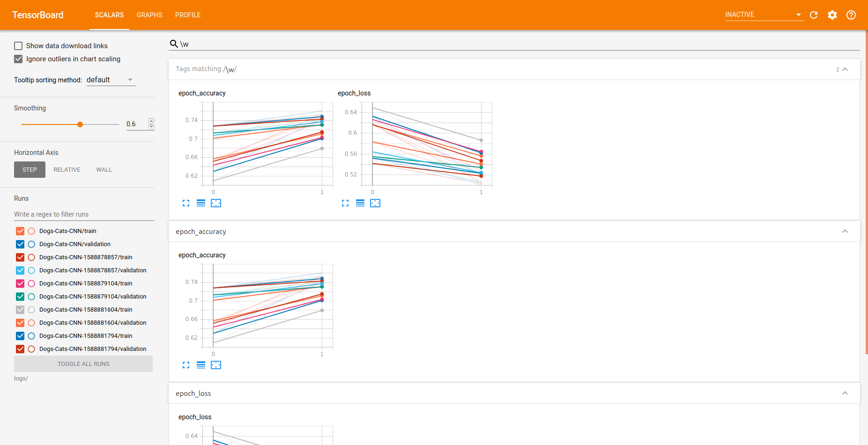Screen dimensions: 868x445
Task: Click the smoothing value field 0.6
Action: click(136, 124)
